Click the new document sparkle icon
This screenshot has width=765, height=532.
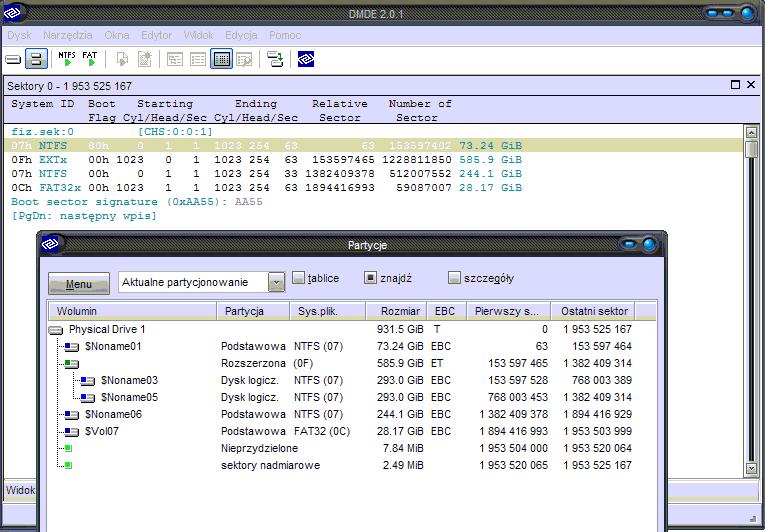[x=144, y=59]
